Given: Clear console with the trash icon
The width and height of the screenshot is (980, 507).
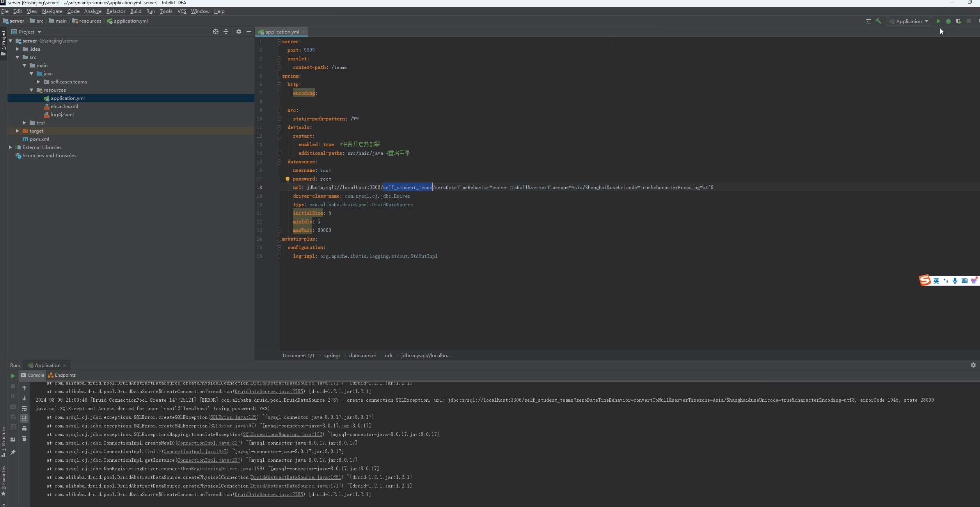Looking at the screenshot, I should (24, 439).
